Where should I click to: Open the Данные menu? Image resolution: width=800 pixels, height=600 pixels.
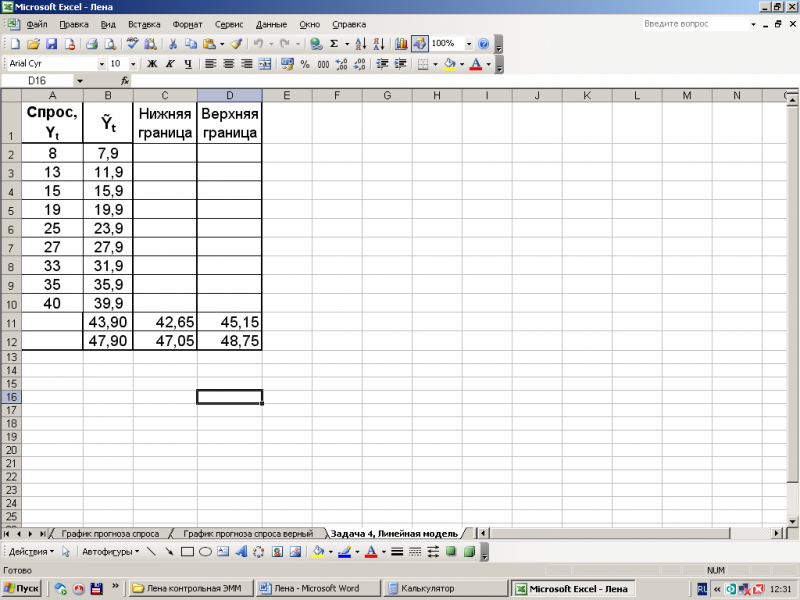point(271,24)
